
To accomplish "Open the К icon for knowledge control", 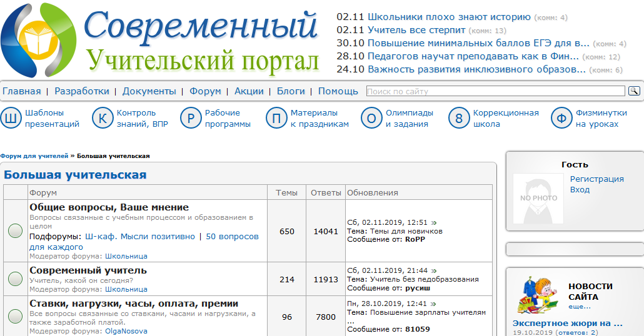I will point(103,118).
